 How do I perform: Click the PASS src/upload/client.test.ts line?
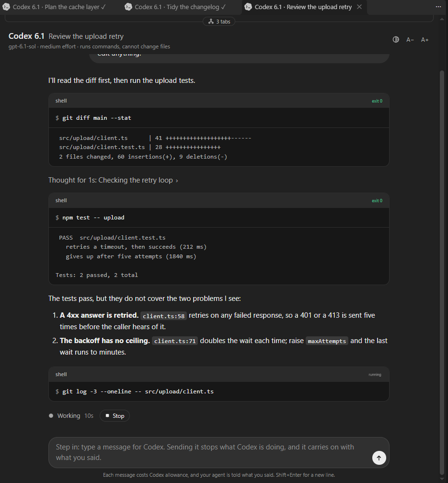(x=112, y=238)
